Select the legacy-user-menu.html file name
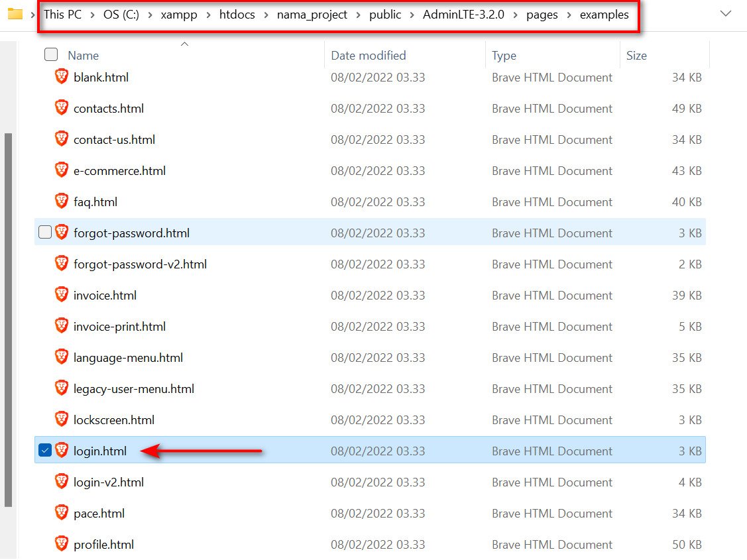The width and height of the screenshot is (747, 560). (x=134, y=388)
